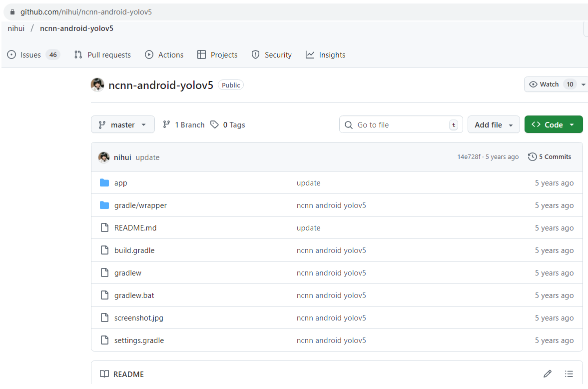This screenshot has width=588, height=389.
Task: Open the Pull requests tab
Action: tap(103, 55)
